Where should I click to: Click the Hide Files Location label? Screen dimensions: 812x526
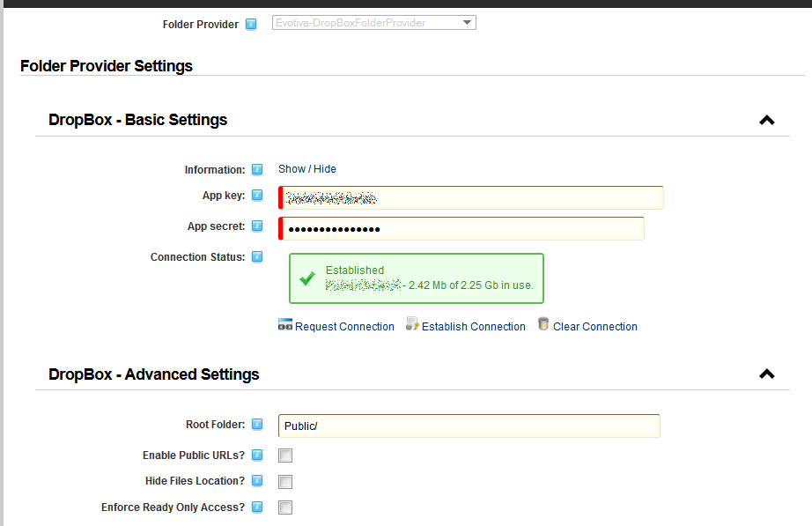coord(195,481)
